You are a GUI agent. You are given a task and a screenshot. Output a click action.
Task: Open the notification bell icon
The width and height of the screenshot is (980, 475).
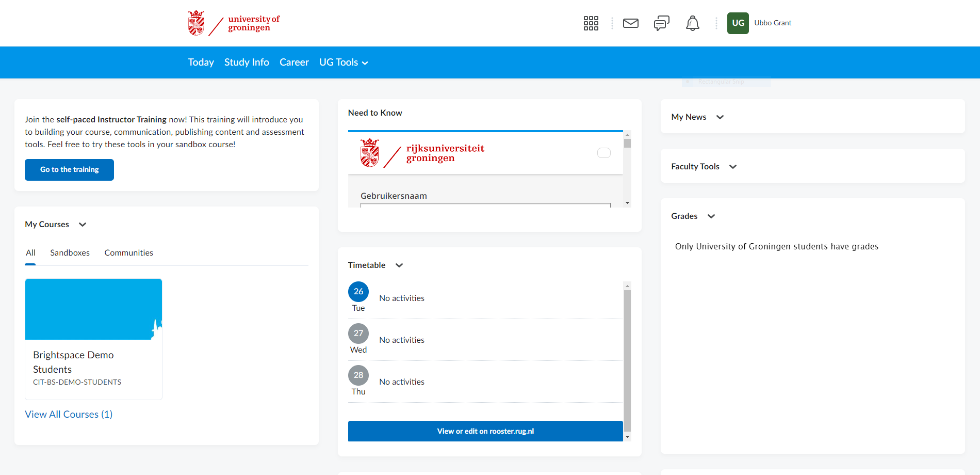click(692, 23)
